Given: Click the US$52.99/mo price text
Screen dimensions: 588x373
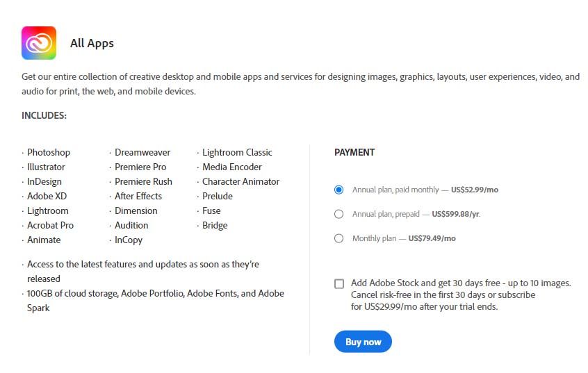Looking at the screenshot, I should click(x=475, y=190).
